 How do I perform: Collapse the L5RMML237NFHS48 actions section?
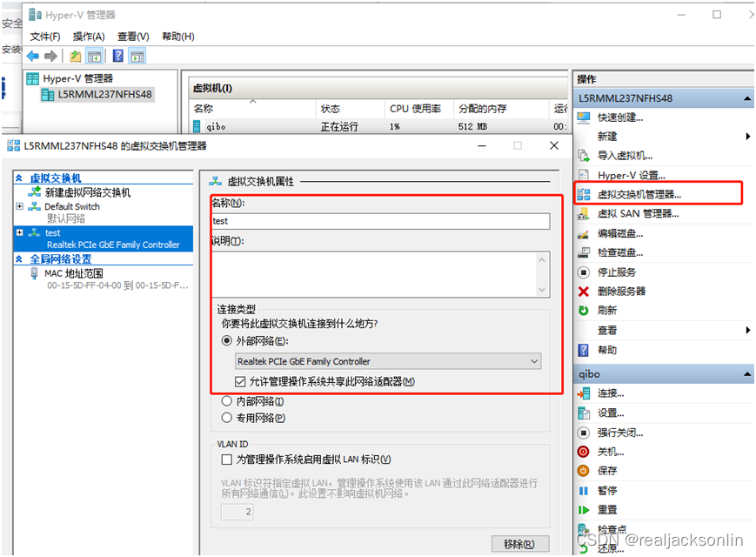pos(747,98)
